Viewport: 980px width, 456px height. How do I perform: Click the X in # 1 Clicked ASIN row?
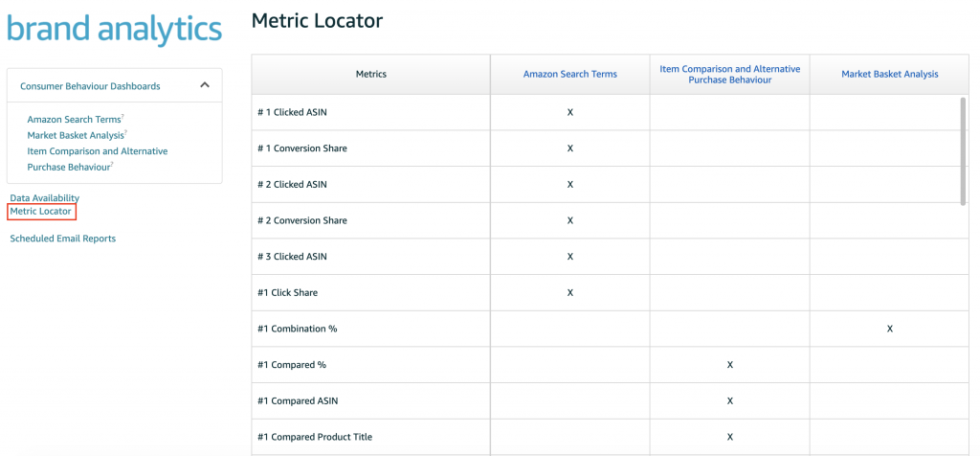(570, 113)
